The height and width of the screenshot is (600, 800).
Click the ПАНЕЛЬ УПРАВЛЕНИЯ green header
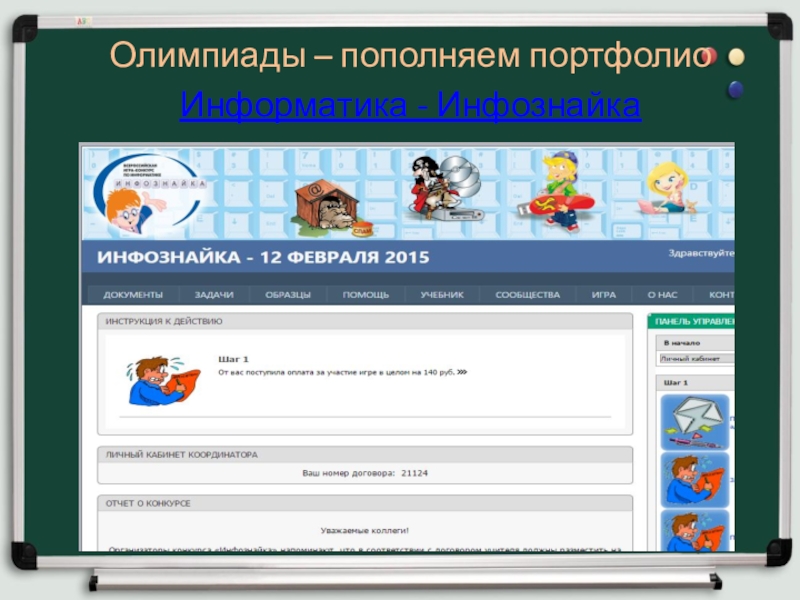click(x=691, y=321)
